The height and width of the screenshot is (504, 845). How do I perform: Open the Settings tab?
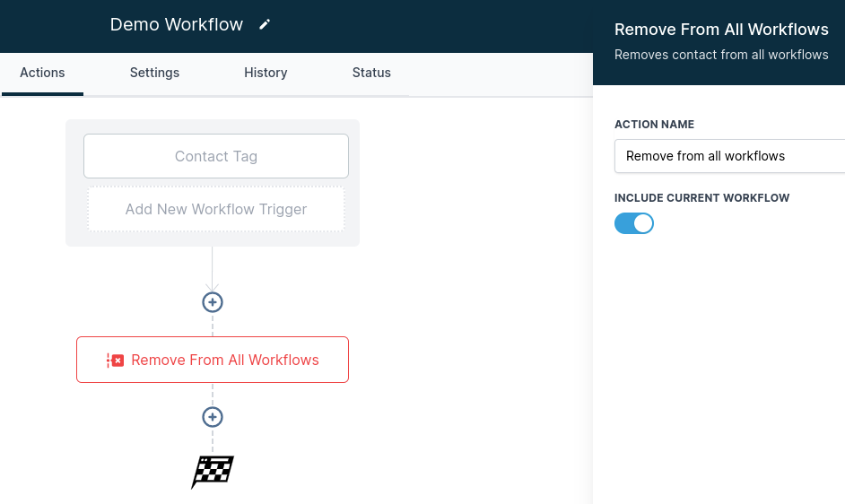click(x=154, y=73)
